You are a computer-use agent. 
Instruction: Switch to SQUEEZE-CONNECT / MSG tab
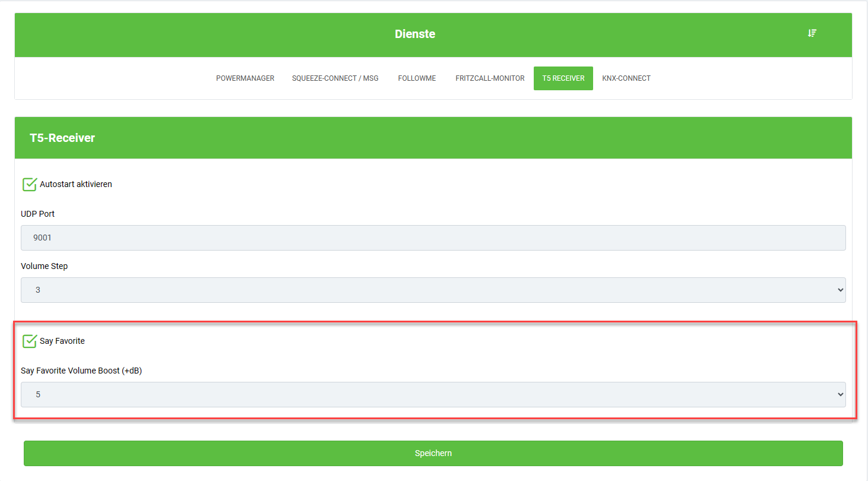click(x=335, y=78)
